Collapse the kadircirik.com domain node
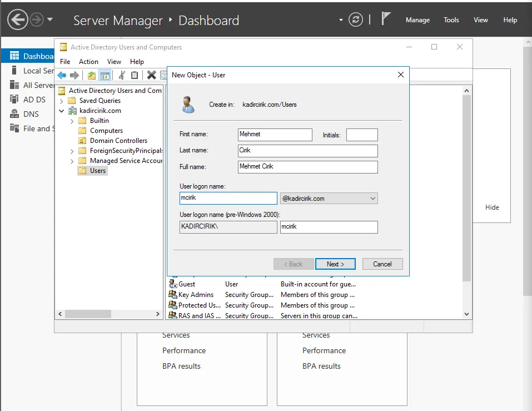Viewport: 532px width, 411px height. 61,111
